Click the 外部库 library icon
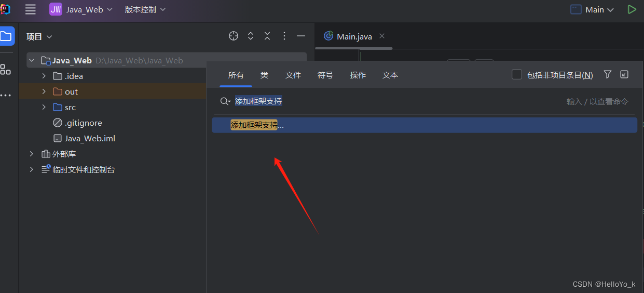Screen dimensions: 644x293 point(46,154)
